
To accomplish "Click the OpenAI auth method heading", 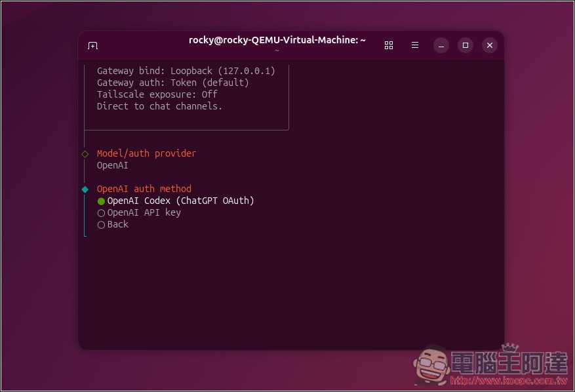I will coord(144,189).
